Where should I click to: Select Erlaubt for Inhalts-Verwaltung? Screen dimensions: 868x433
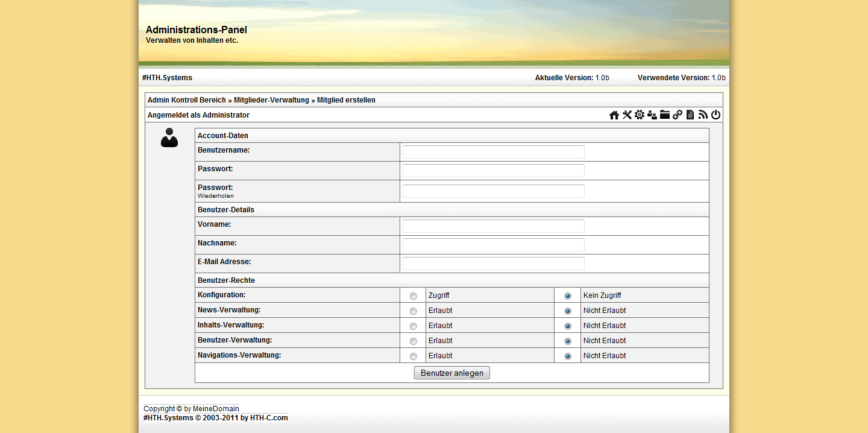tap(414, 326)
